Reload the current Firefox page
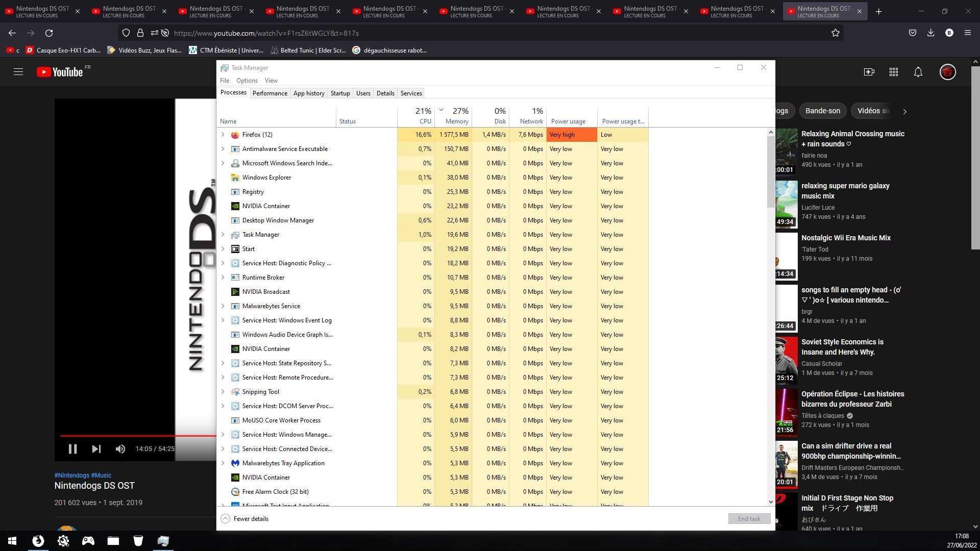 click(49, 33)
